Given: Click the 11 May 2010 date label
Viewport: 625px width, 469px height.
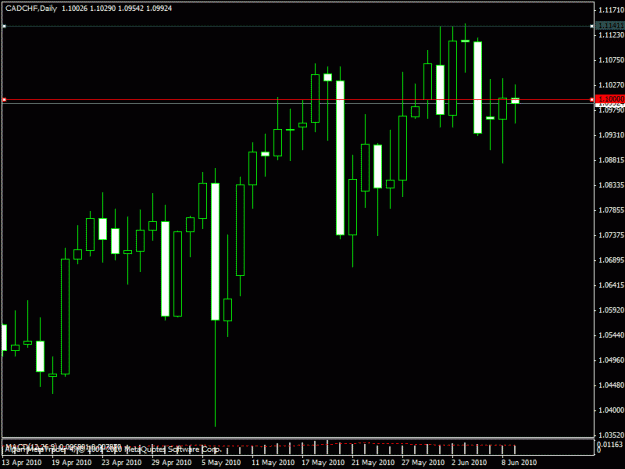Looking at the screenshot, I should point(273,462).
